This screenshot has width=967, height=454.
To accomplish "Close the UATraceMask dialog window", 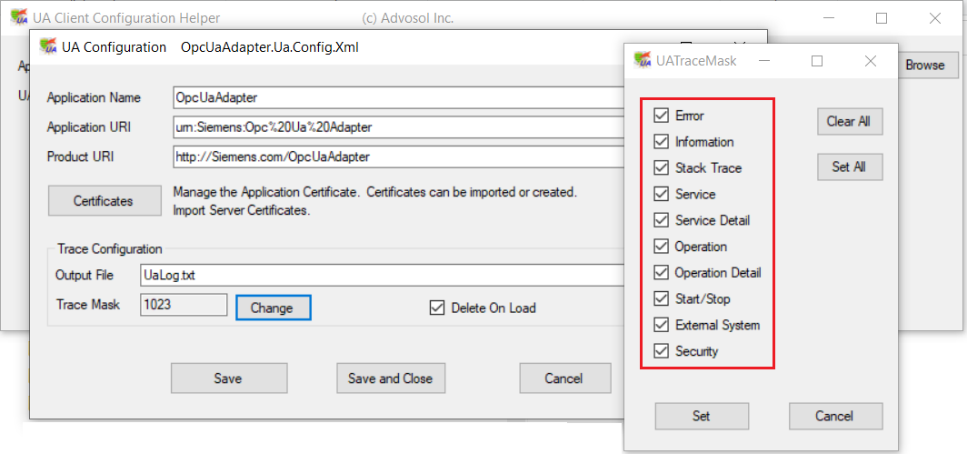I will [869, 61].
